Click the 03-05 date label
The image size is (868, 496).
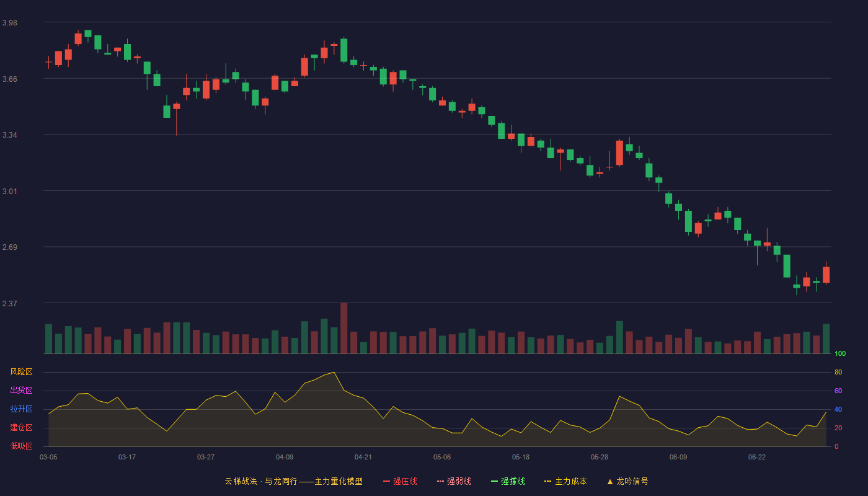point(48,457)
